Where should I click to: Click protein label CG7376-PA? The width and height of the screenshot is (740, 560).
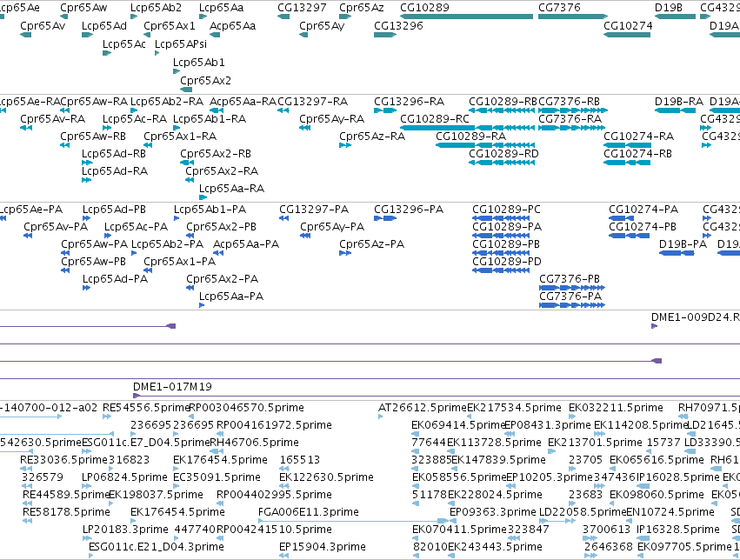570,297
